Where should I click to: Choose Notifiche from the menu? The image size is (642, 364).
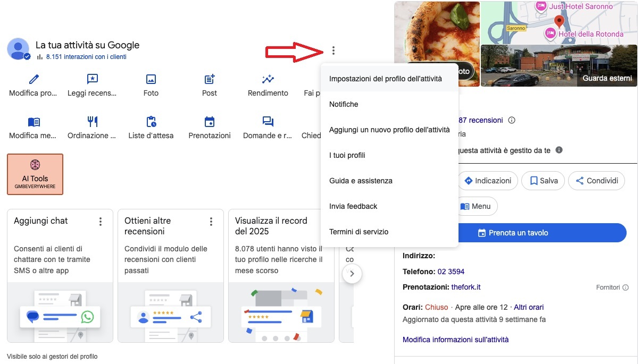[x=389, y=104]
